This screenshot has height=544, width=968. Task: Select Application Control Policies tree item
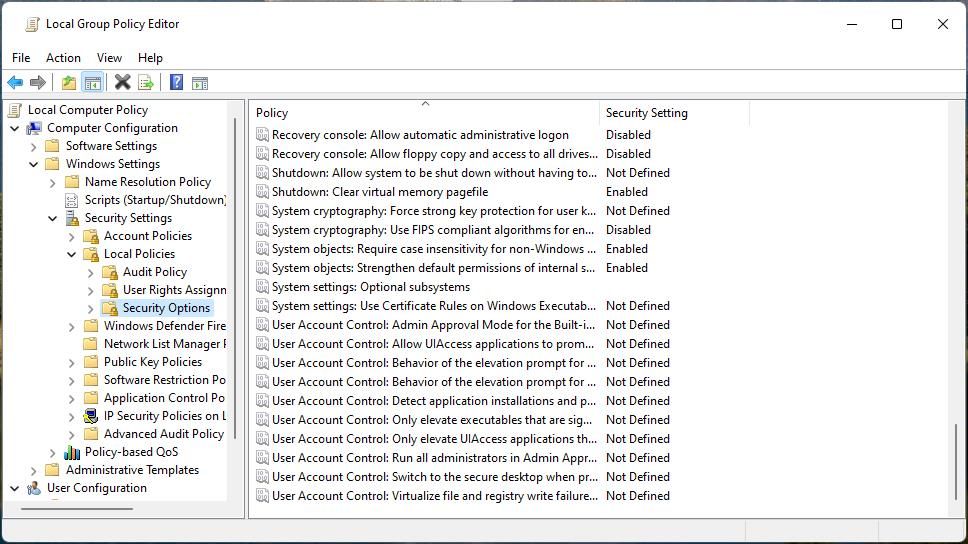[x=164, y=398]
